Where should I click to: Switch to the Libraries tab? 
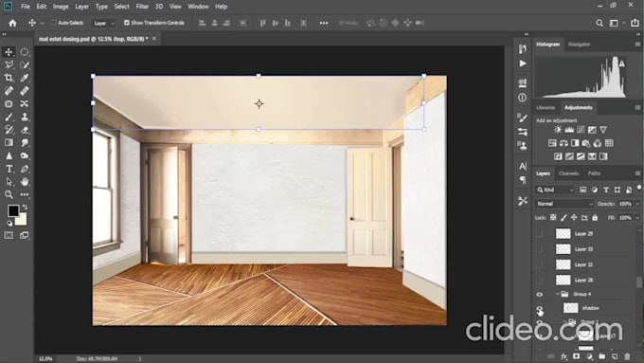(546, 108)
